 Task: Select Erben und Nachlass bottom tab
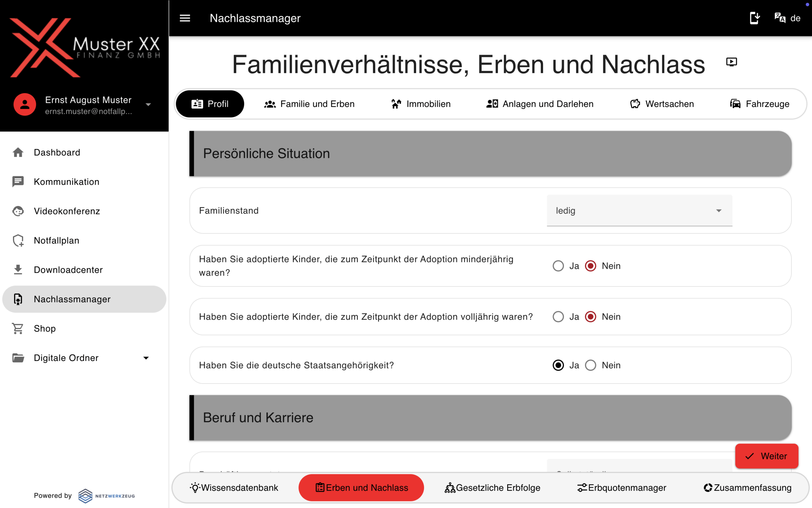click(361, 488)
